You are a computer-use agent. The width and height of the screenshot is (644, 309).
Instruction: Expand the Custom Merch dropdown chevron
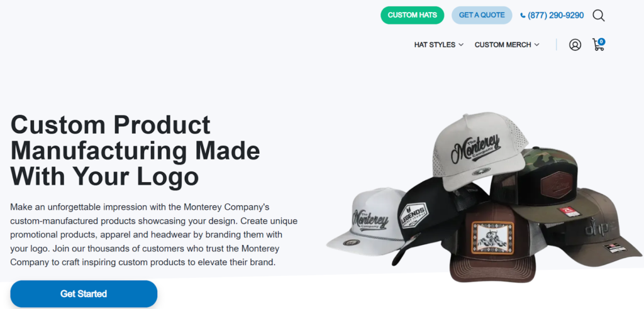(536, 45)
